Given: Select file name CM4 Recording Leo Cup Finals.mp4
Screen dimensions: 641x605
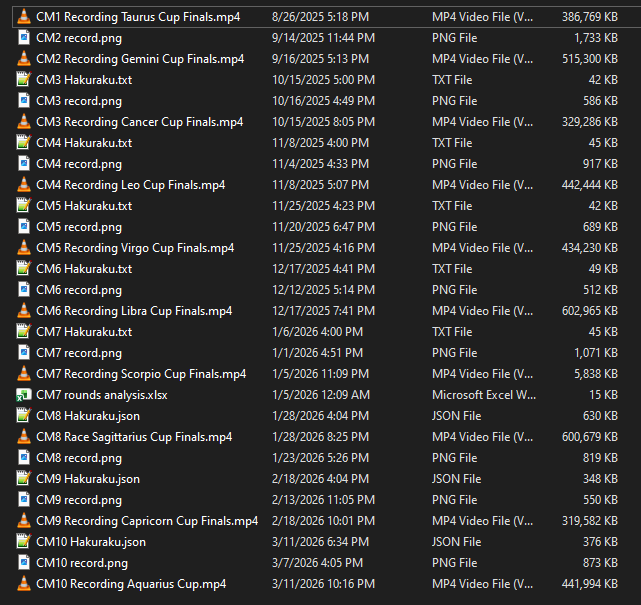Looking at the screenshot, I should click(131, 185).
